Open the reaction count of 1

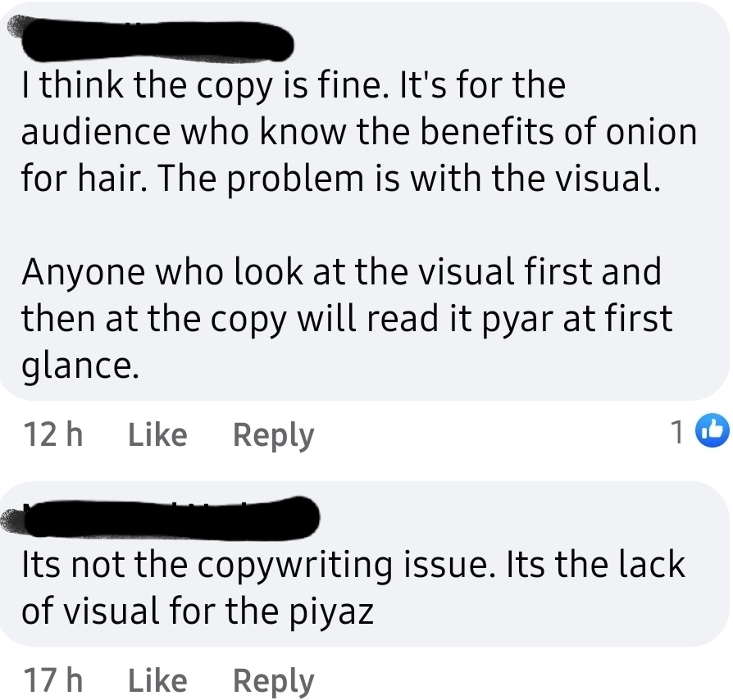coord(677,432)
